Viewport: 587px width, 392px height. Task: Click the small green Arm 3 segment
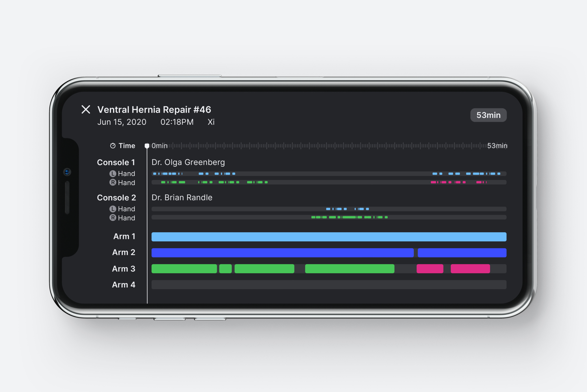tap(225, 269)
